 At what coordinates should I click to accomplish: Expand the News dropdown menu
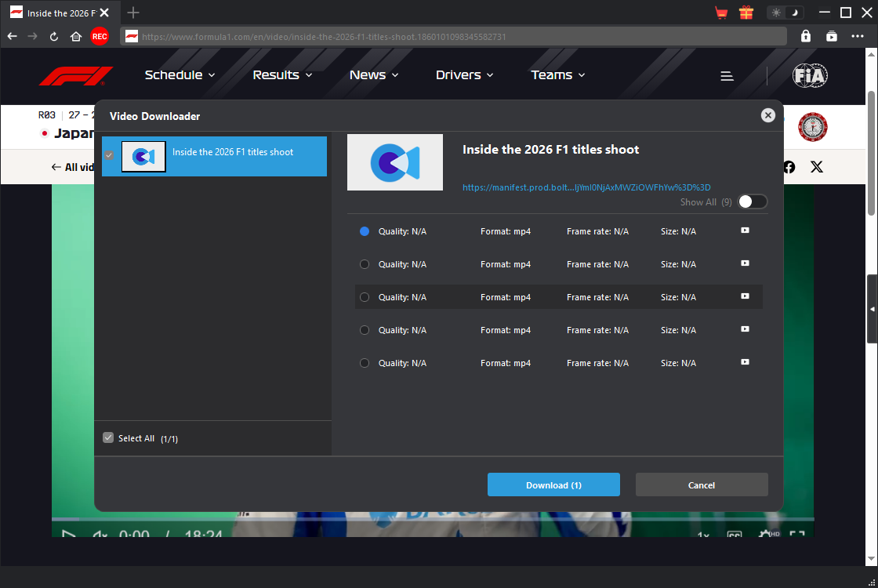pyautogui.click(x=373, y=75)
